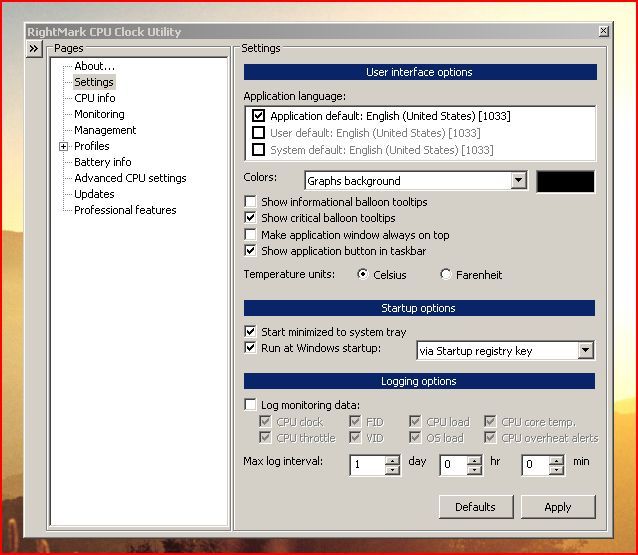Expand the Profiles tree node

tap(63, 146)
